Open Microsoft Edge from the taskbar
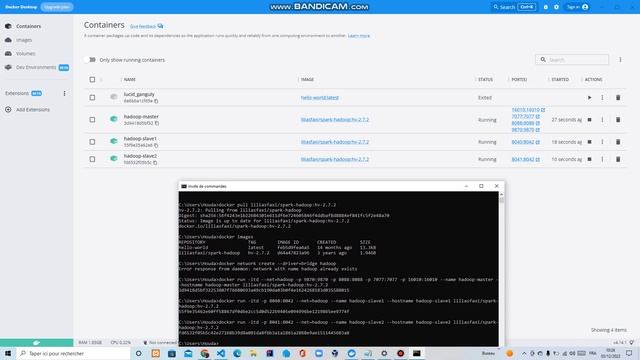 tap(237, 353)
